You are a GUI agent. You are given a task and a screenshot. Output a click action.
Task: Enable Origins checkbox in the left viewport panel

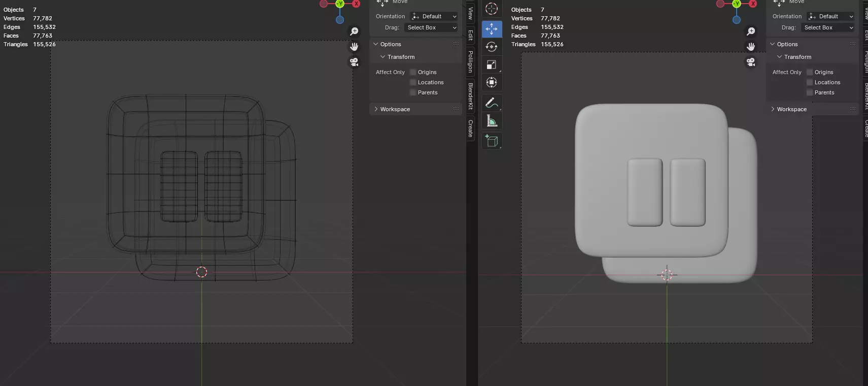pos(413,72)
